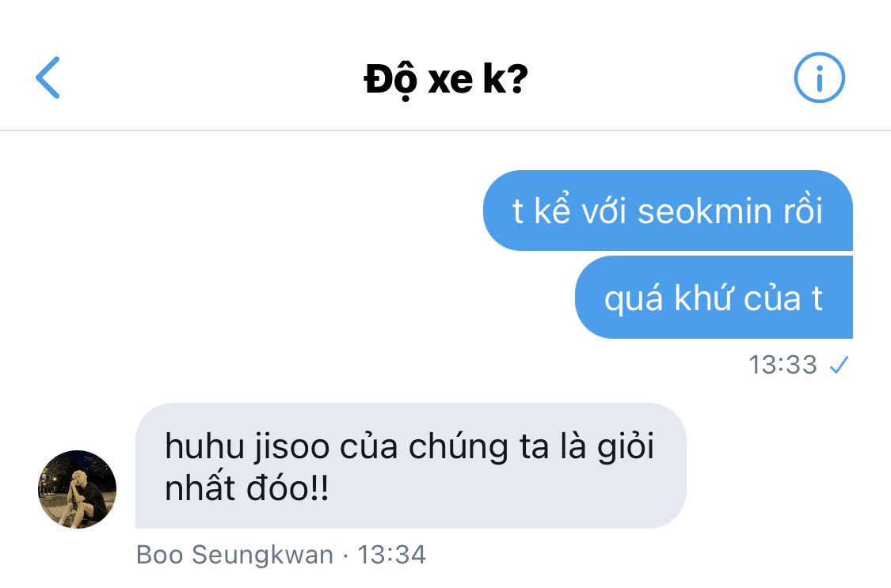Tap the blue checkmark read receipt

(x=839, y=365)
